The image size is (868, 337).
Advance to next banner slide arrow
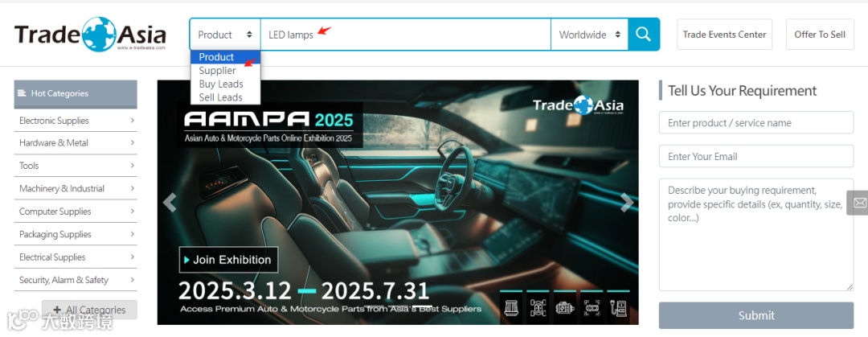pos(627,203)
